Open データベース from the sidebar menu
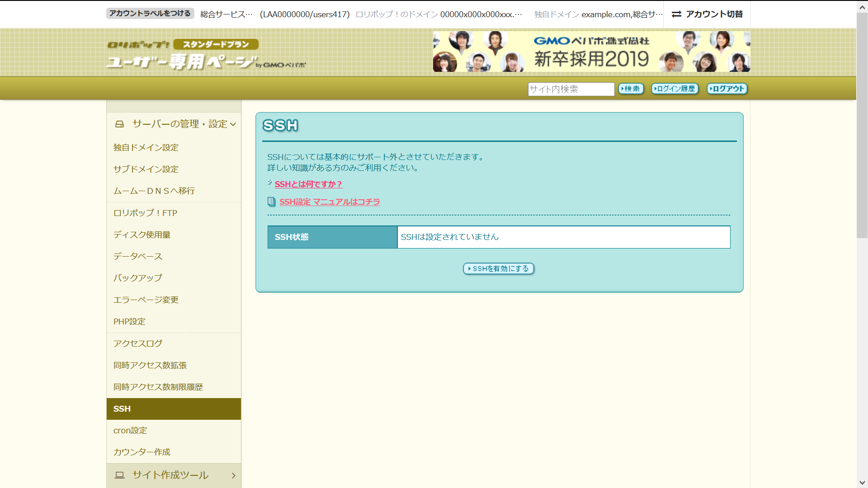The width and height of the screenshot is (868, 488). coord(138,256)
